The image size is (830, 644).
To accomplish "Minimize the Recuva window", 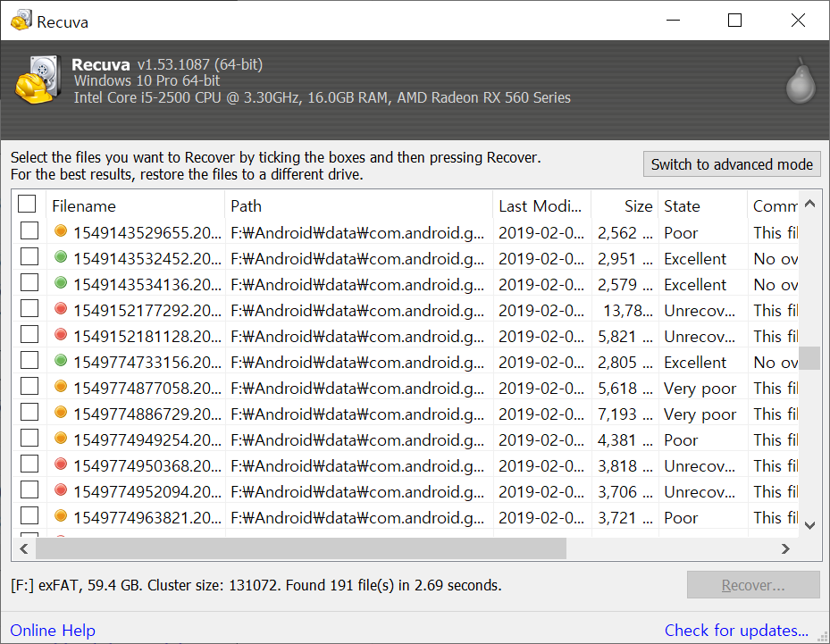I will click(673, 21).
